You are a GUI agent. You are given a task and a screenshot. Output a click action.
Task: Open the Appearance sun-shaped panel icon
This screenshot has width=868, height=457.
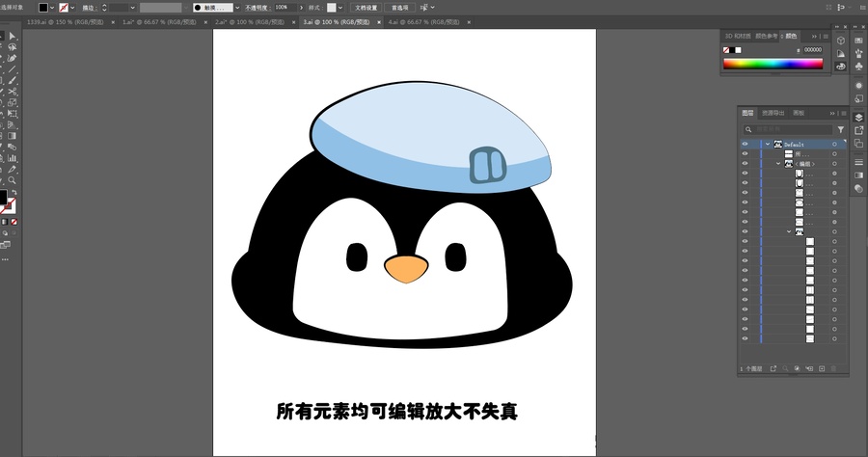[858, 86]
